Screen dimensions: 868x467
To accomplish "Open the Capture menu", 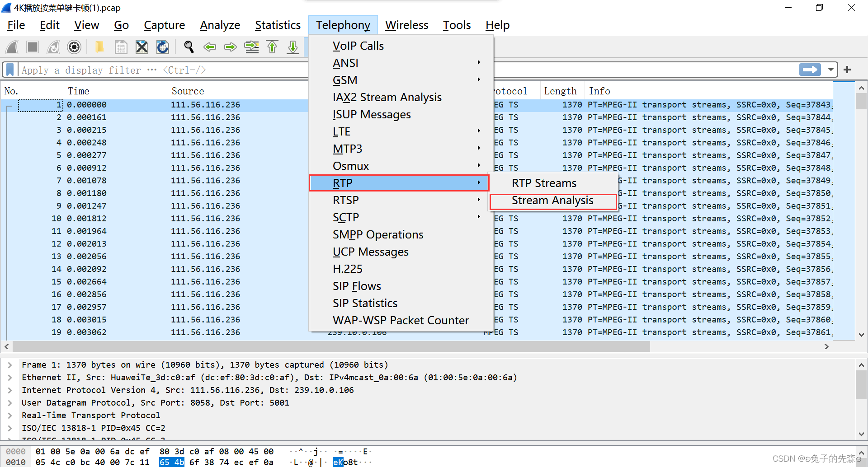I will coord(164,25).
